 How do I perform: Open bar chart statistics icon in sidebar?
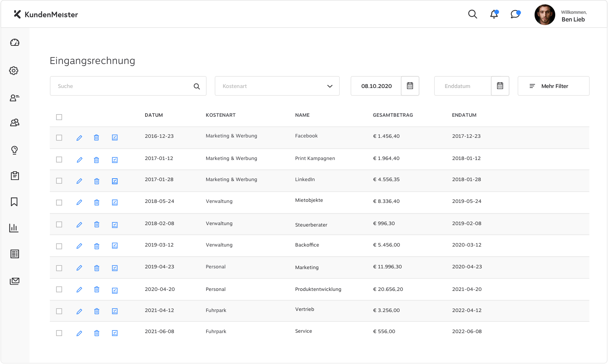pyautogui.click(x=14, y=228)
